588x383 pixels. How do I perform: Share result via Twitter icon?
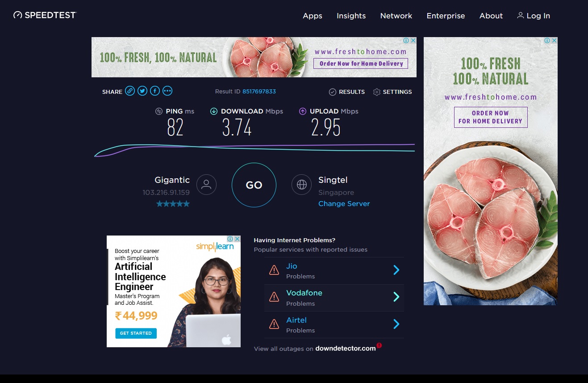[142, 91]
